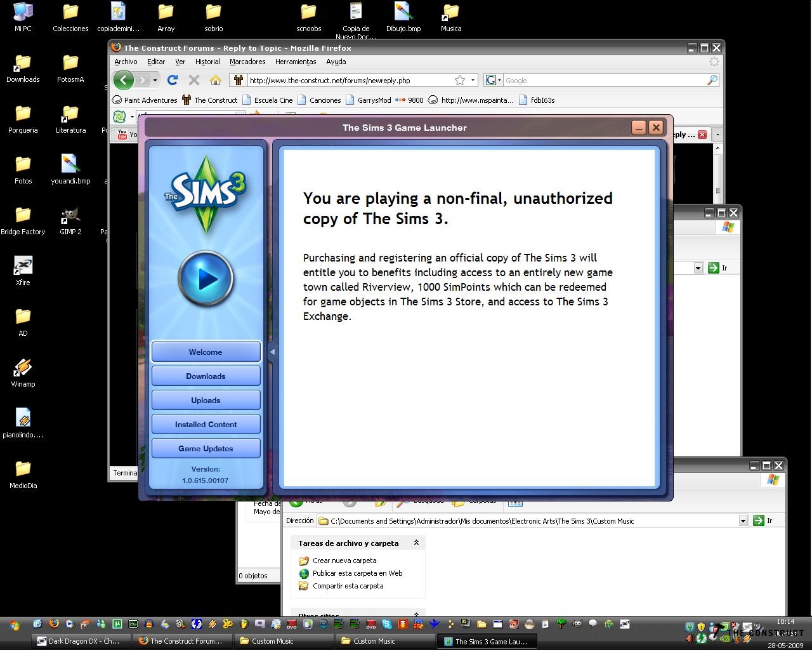
Task: Click the Stop loading X icon
Action: (x=194, y=80)
